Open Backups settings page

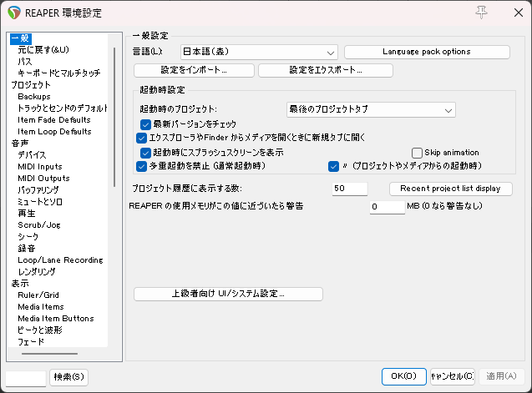click(34, 97)
